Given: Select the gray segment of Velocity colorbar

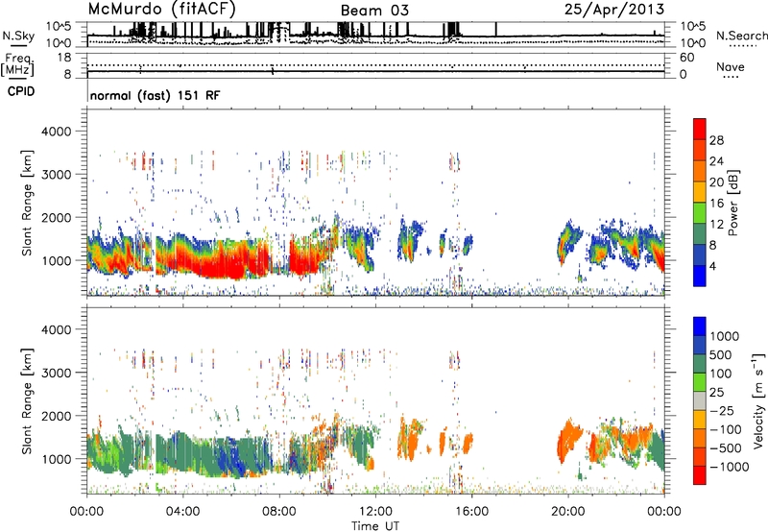Looking at the screenshot, I should (x=700, y=400).
